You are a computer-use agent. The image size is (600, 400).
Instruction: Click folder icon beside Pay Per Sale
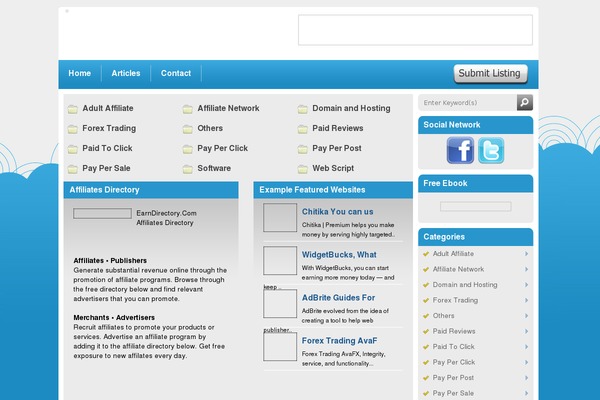pyautogui.click(x=73, y=169)
